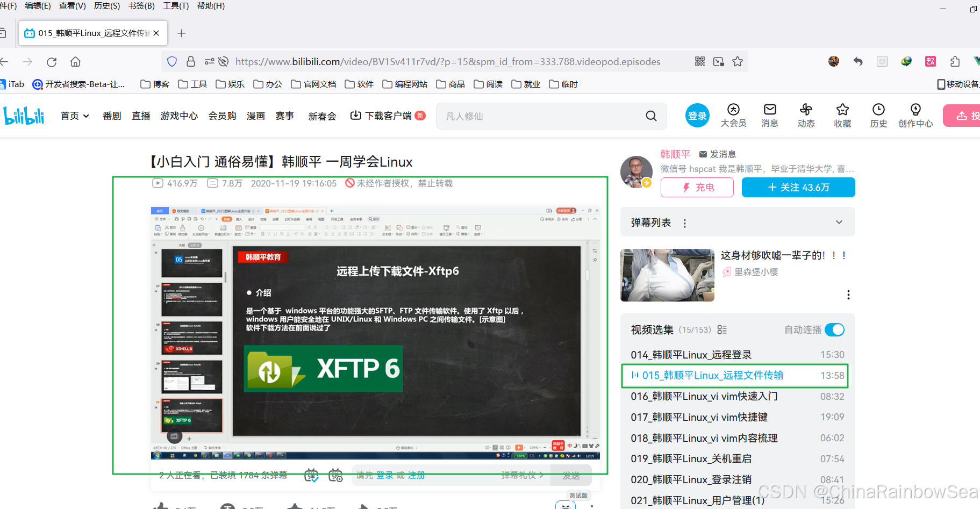Viewport: 980px width, 509px height.
Task: Open the 工具(T) menu
Action: [x=175, y=6]
